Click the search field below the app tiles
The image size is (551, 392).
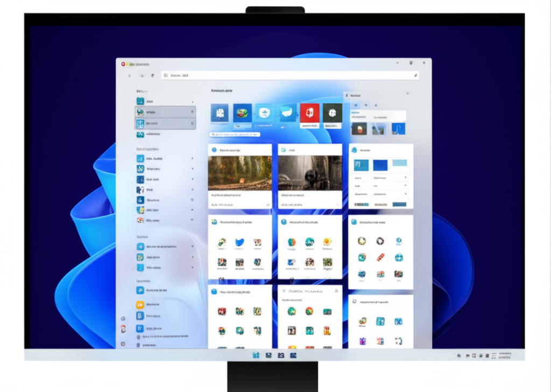[235, 134]
